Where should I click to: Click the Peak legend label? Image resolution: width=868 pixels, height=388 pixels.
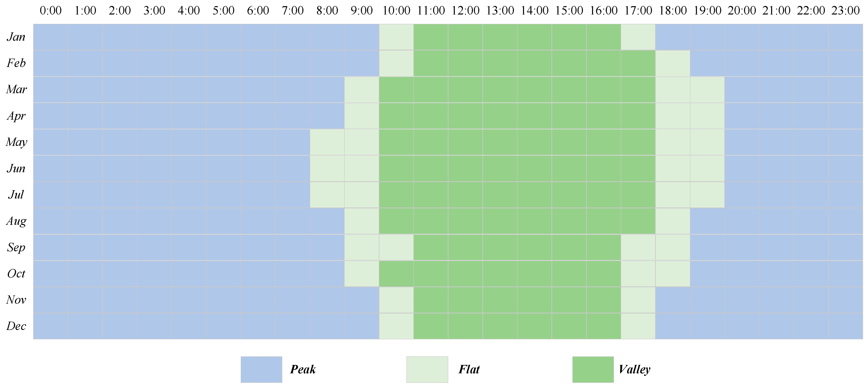pyautogui.click(x=303, y=370)
